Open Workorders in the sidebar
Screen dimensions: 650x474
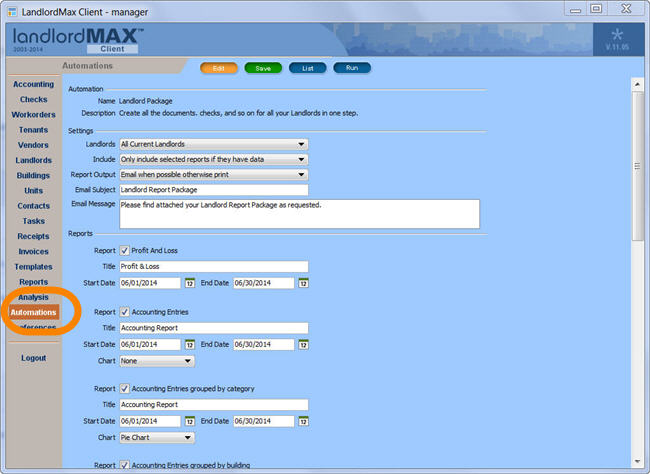click(34, 115)
